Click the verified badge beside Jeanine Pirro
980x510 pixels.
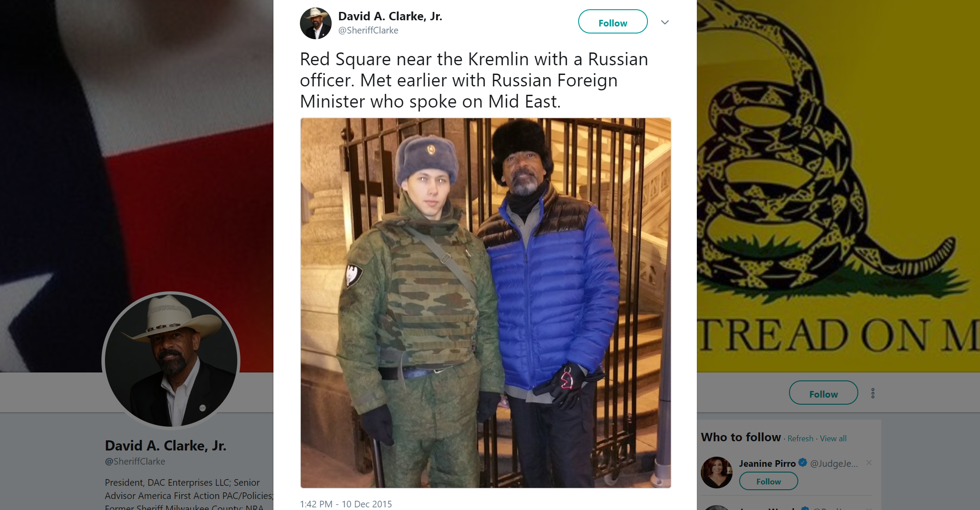click(803, 462)
